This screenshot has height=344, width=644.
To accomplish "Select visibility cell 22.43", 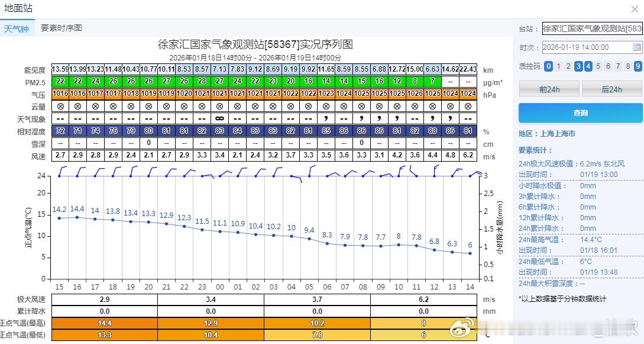I will pos(468,69).
